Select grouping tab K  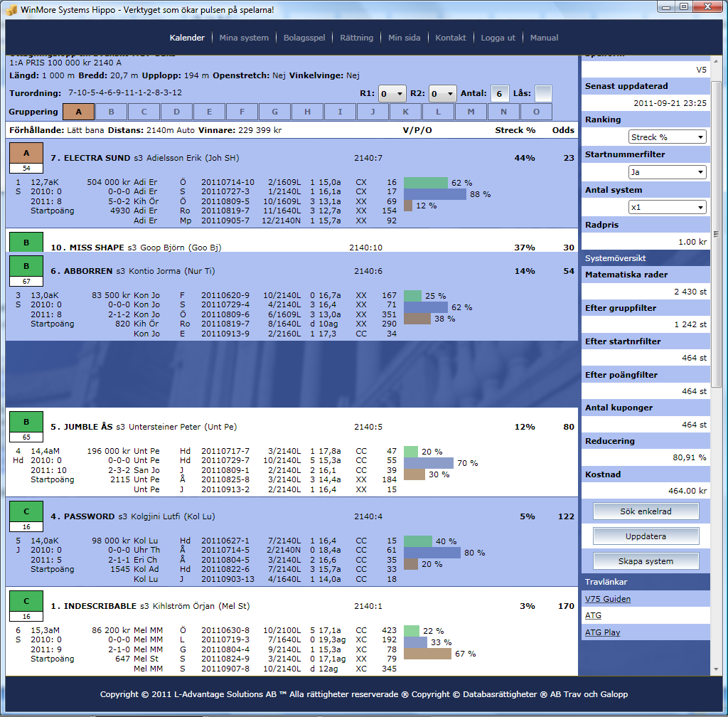(406, 112)
